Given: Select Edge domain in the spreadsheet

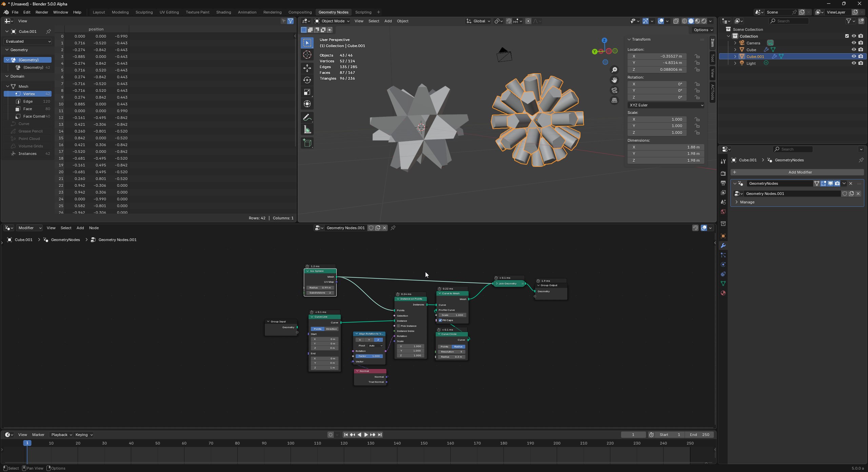Looking at the screenshot, I should point(28,101).
